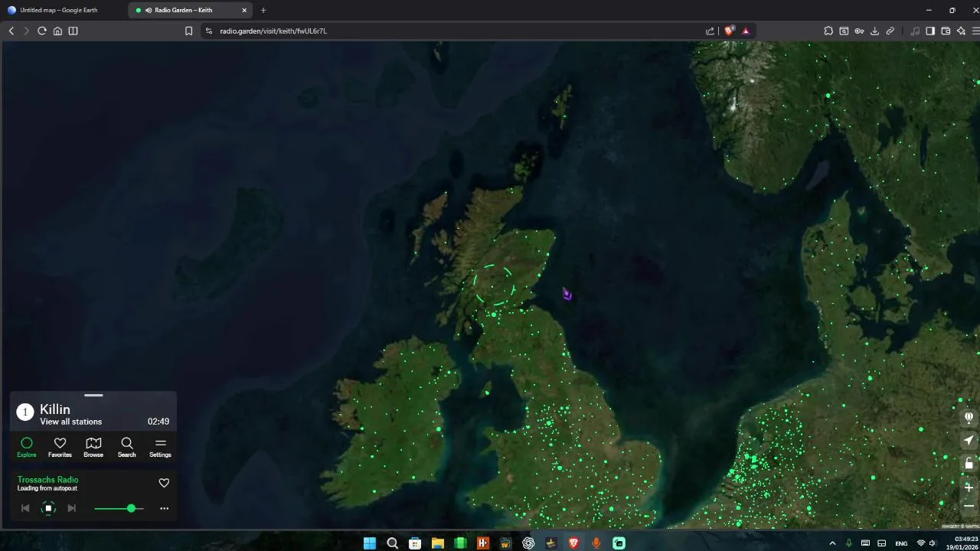This screenshot has height=551, width=980.
Task: Toggle browser sidebar panel icon
Action: coord(73,31)
